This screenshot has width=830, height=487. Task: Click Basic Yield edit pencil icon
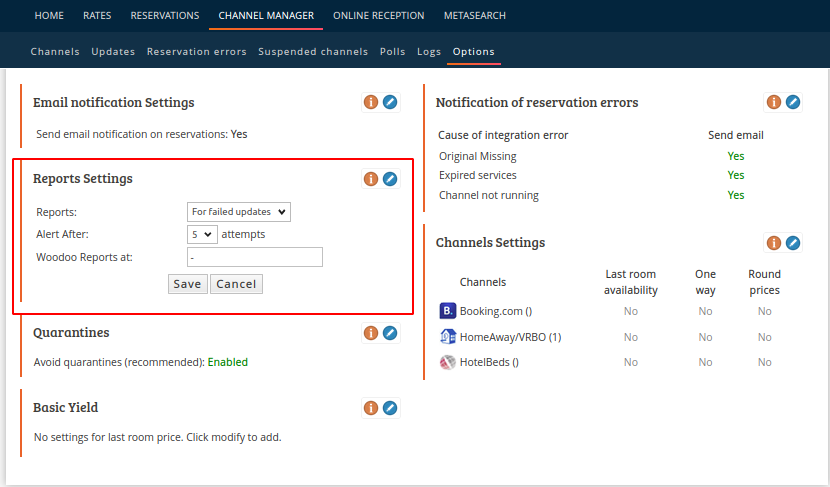[390, 408]
